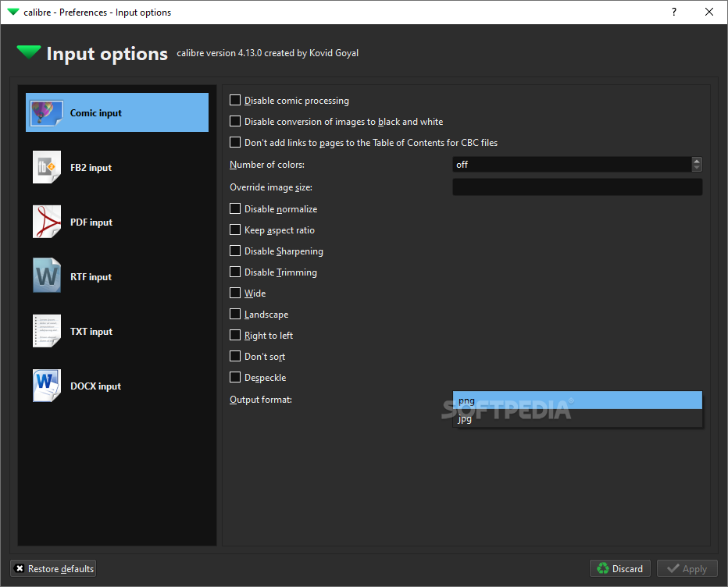Enable Keep aspect ratio
Image resolution: width=728 pixels, height=587 pixels.
click(235, 229)
